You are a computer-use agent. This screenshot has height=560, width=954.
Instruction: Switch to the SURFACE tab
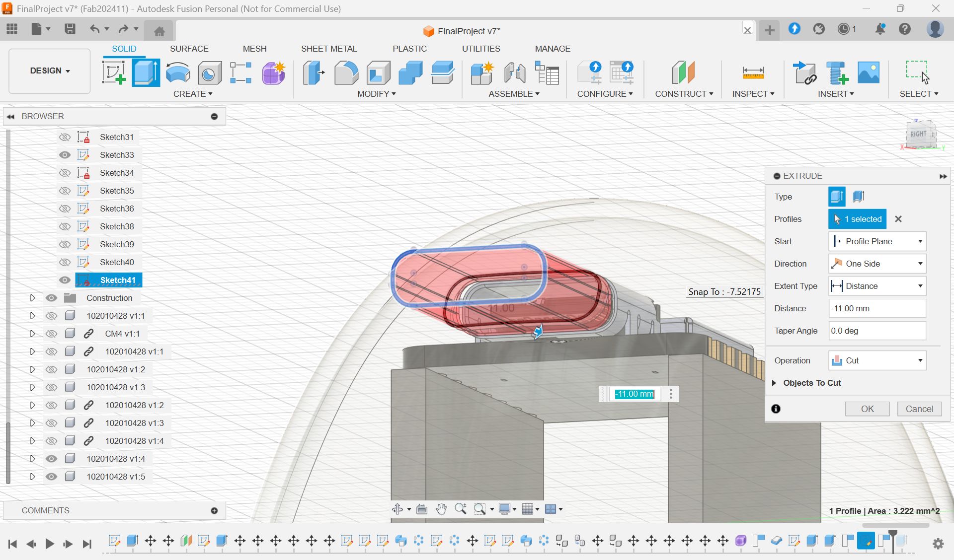189,49
